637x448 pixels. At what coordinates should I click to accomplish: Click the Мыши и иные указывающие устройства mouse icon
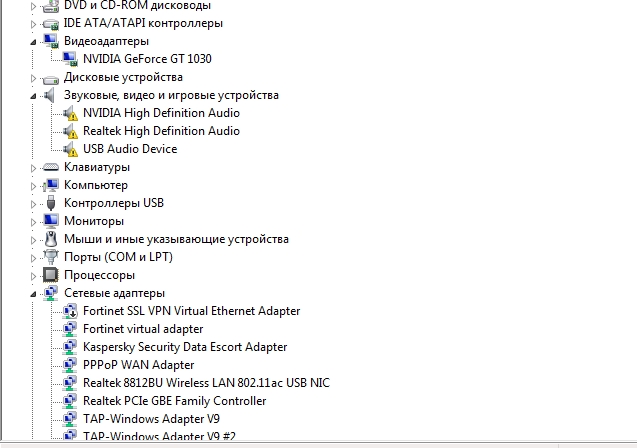point(51,239)
